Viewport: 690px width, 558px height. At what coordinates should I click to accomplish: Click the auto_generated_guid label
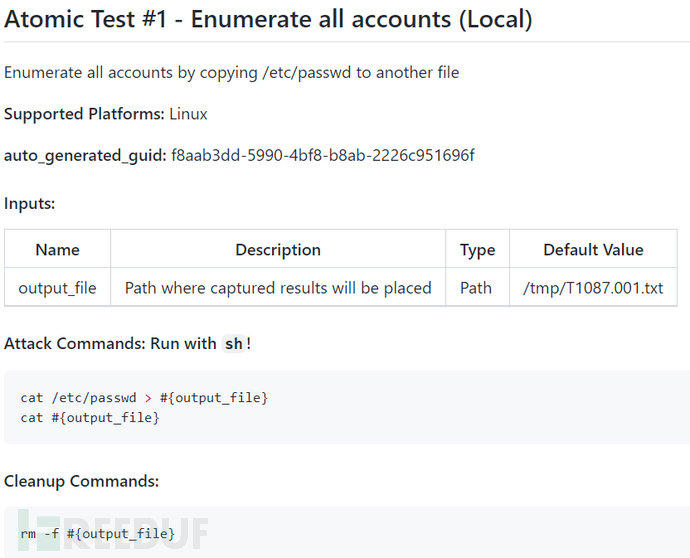pos(85,155)
